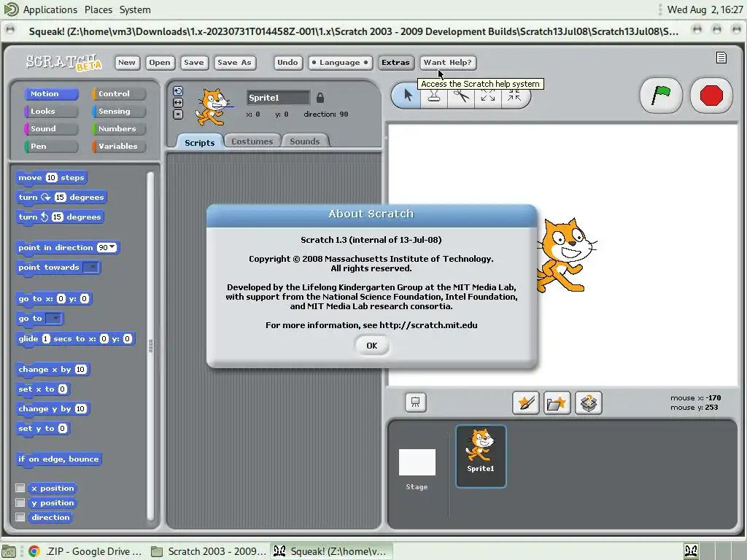The height and width of the screenshot is (560, 747).
Task: Open the point towards block dropdown
Action: click(x=90, y=267)
